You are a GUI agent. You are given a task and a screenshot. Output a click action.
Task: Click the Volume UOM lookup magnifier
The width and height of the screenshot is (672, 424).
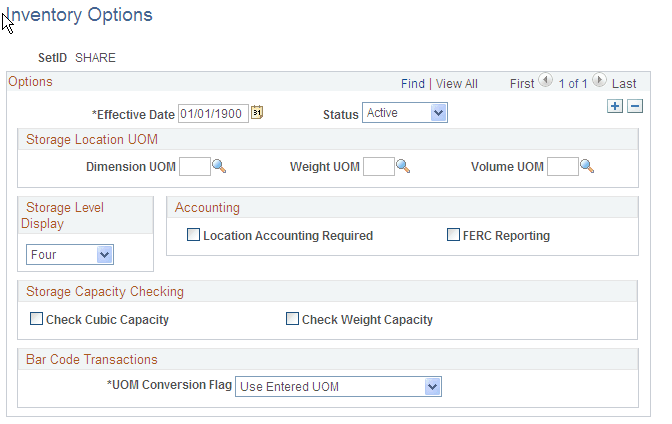(587, 166)
